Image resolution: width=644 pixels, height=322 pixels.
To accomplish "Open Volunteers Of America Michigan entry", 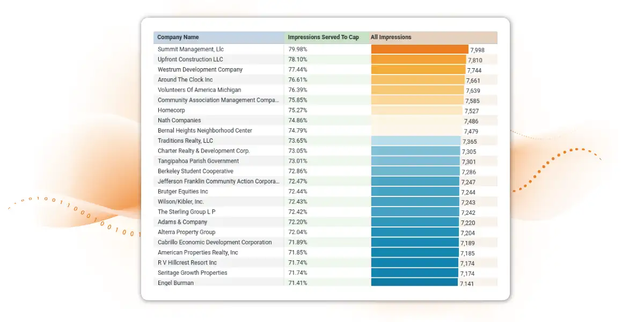I will (199, 90).
